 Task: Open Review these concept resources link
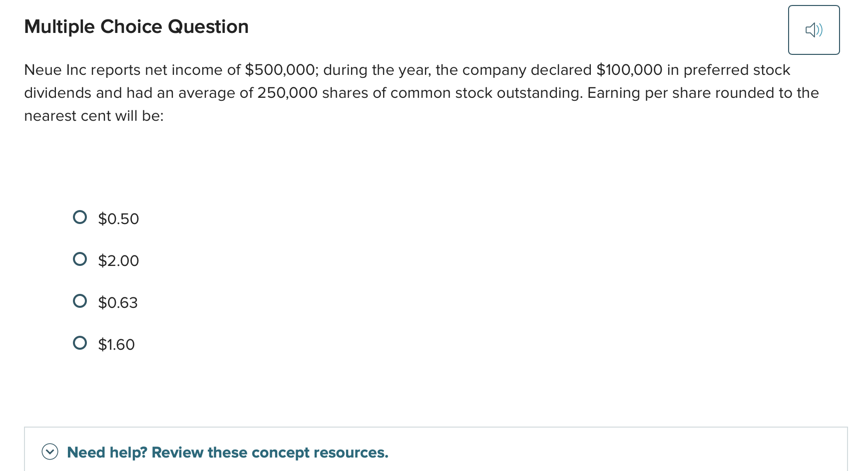(270, 452)
